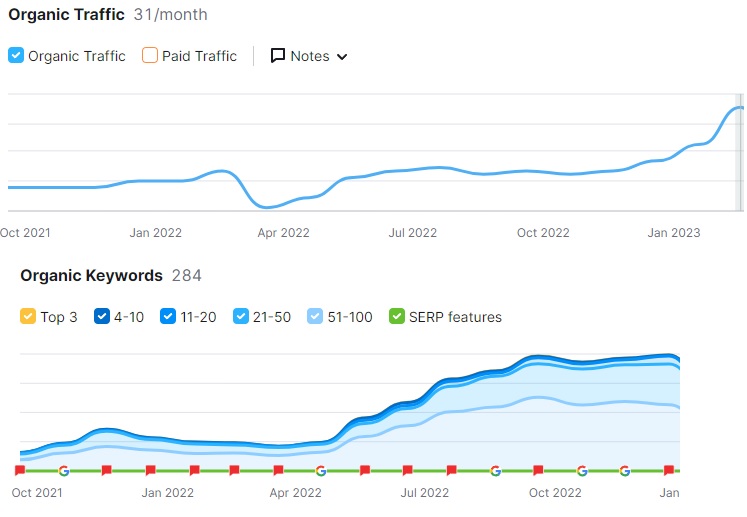This screenshot has height=517, width=747.
Task: Click the first red flag at Oct 2021
Action: (20, 470)
